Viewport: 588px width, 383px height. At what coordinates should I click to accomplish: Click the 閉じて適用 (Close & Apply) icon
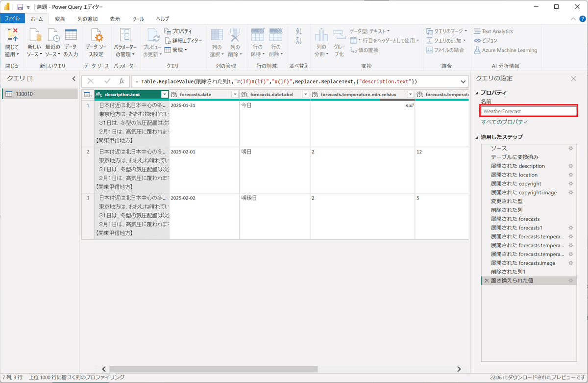coord(12,36)
